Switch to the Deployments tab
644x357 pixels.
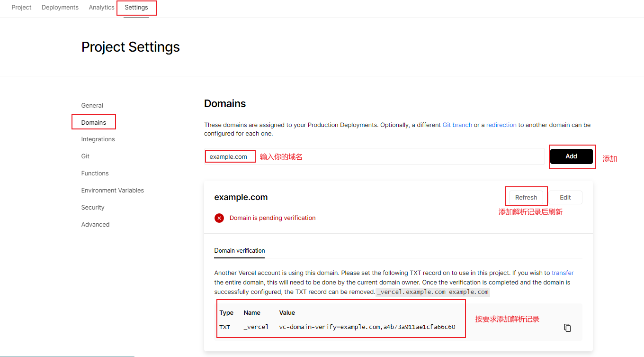pos(60,8)
